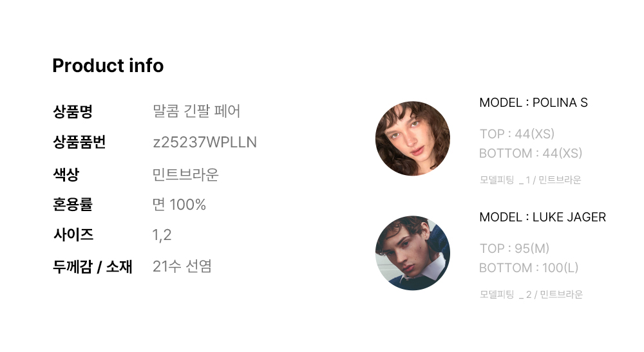Click the 두께감 / 소재 label
The height and width of the screenshot is (352, 644).
click(x=92, y=266)
